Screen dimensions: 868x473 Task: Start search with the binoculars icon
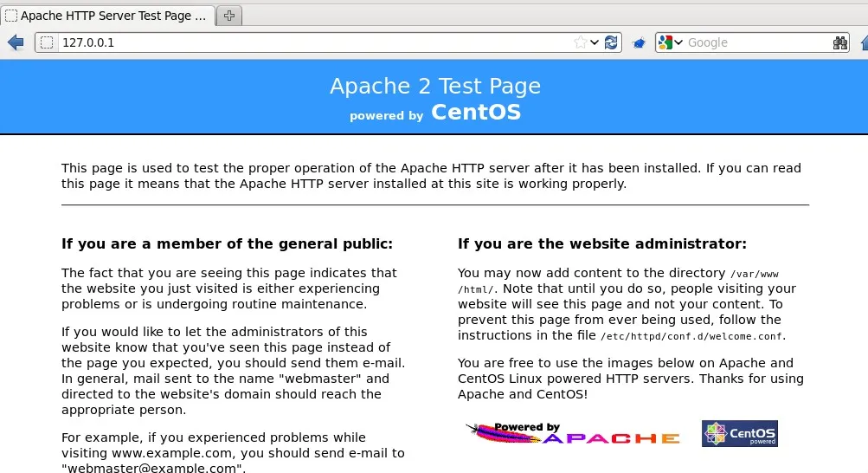[839, 42]
